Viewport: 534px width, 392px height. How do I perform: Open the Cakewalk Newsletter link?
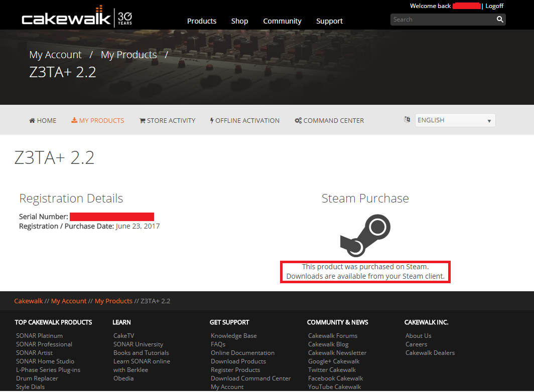point(337,352)
